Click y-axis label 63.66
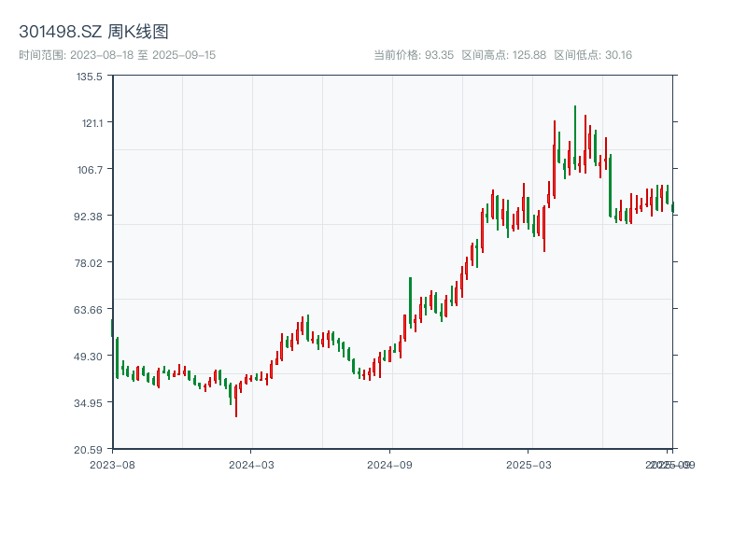Image resolution: width=747 pixels, height=560 pixels. (x=88, y=310)
